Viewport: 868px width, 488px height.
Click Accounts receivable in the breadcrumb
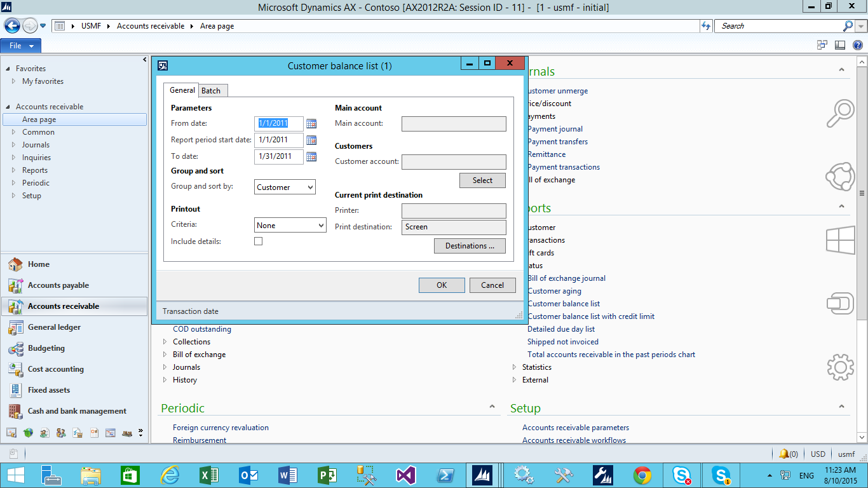point(151,26)
